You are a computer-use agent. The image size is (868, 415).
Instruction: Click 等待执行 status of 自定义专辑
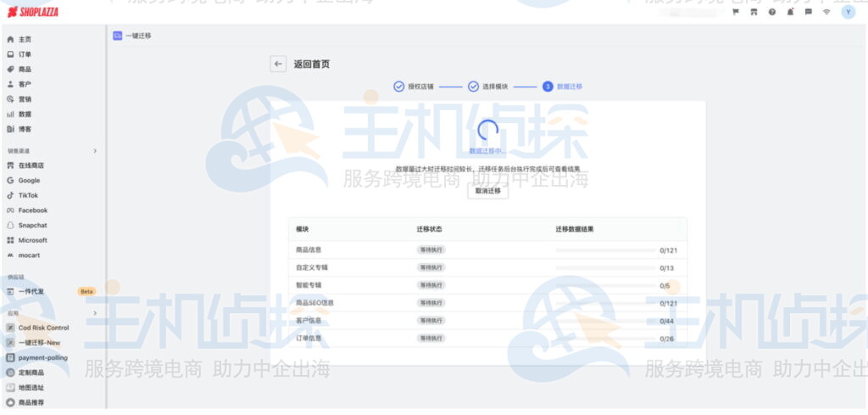[x=431, y=267]
